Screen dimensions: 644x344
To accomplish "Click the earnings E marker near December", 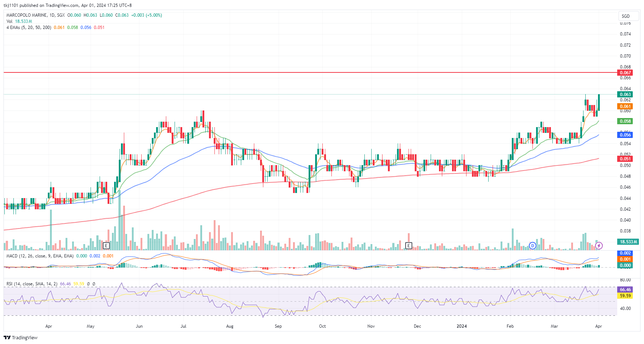I will [409, 246].
